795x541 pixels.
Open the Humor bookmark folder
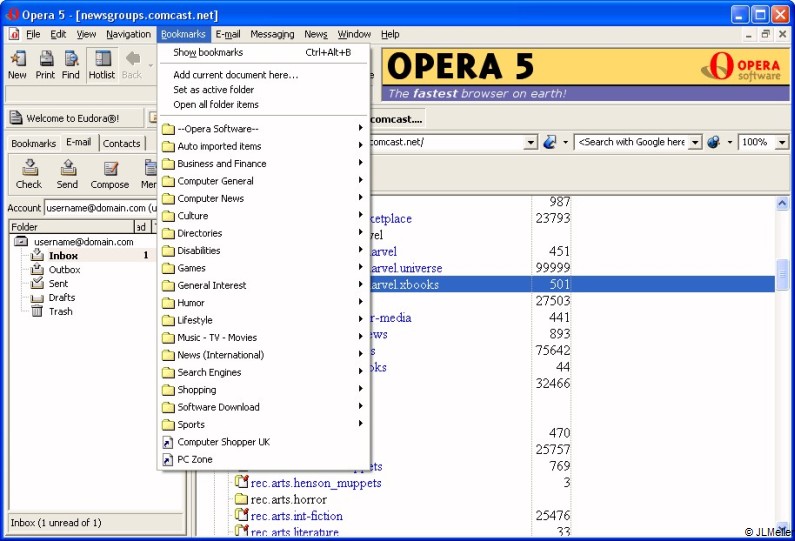(264, 303)
